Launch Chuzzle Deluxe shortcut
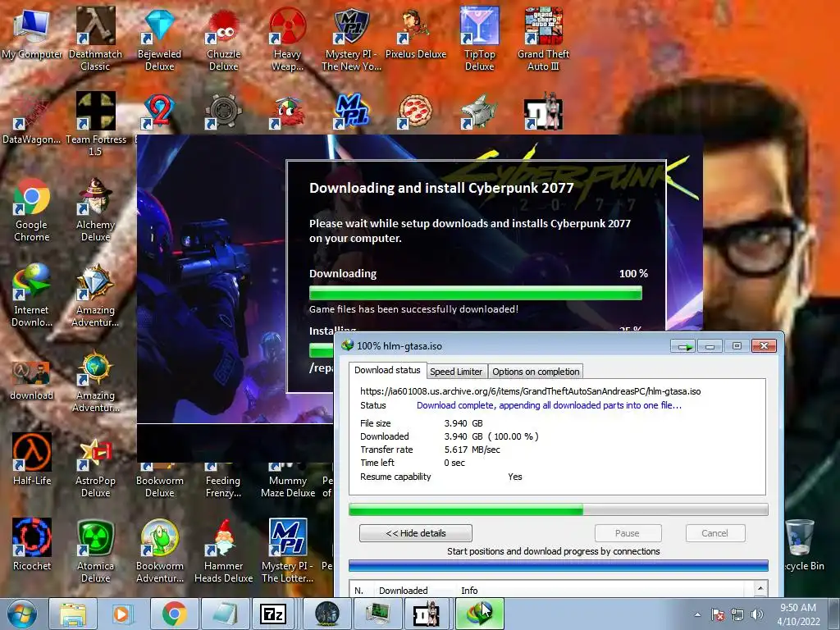Image resolution: width=840 pixels, height=630 pixels. coord(223,39)
